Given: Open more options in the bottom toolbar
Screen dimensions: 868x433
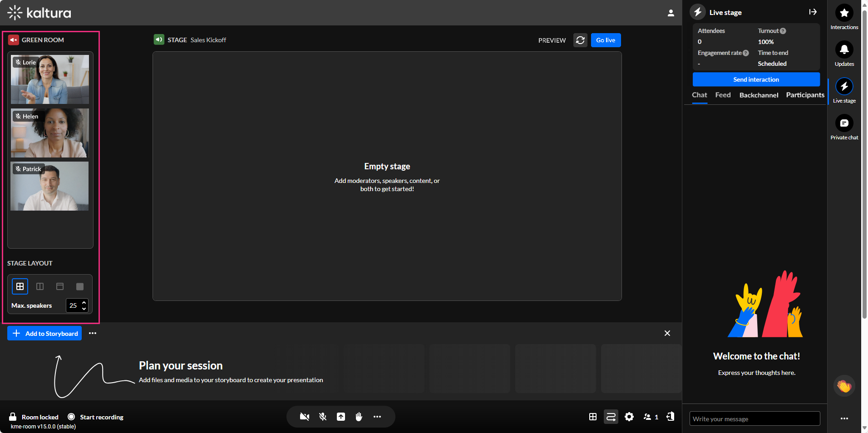Looking at the screenshot, I should click(377, 417).
